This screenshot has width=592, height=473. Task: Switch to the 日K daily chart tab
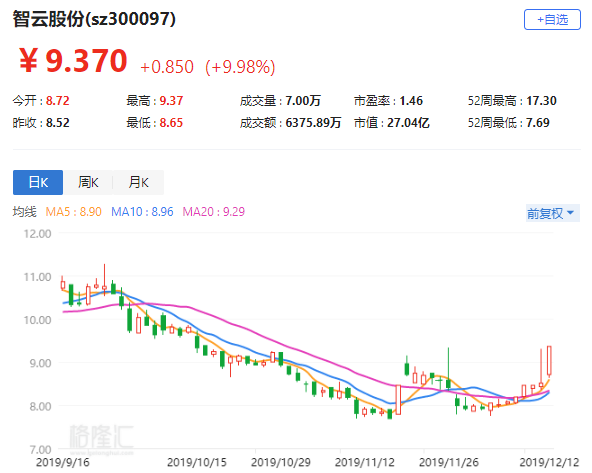[38, 182]
